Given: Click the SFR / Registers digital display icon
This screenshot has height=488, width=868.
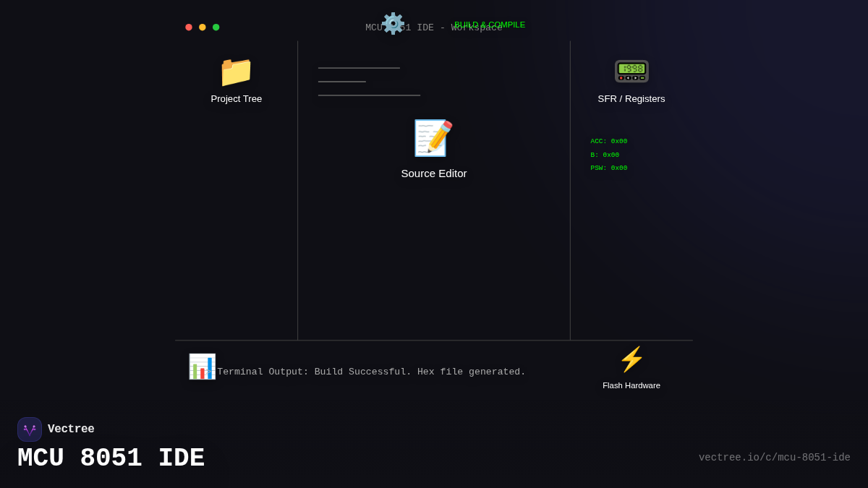Looking at the screenshot, I should (631, 71).
